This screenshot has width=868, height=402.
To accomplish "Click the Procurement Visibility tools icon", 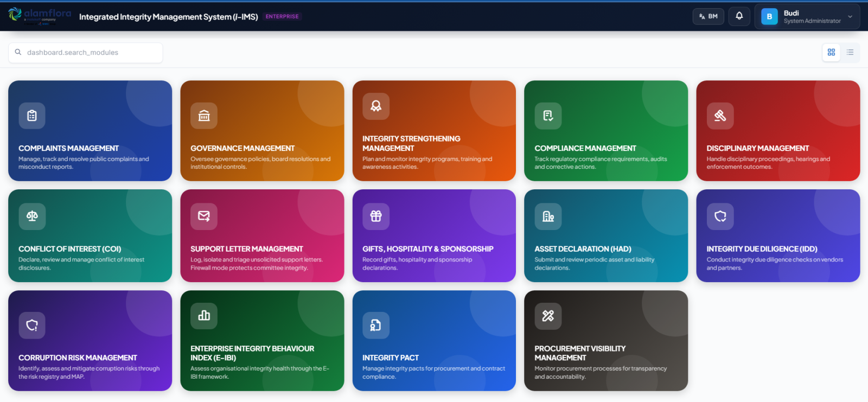I will point(548,316).
